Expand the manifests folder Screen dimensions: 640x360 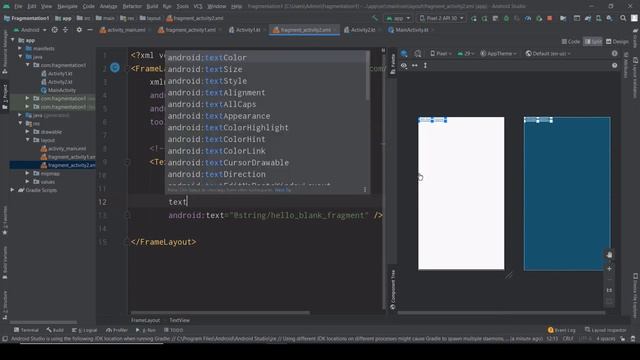tap(20, 48)
